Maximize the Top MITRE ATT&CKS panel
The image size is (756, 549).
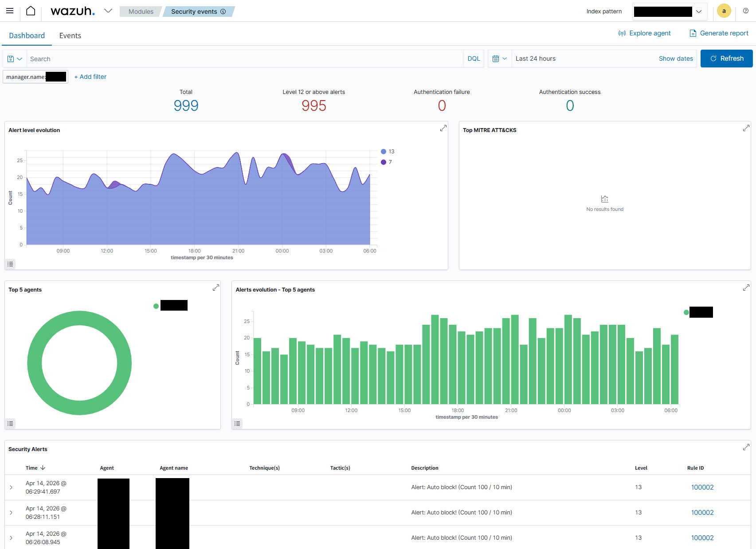tap(746, 128)
